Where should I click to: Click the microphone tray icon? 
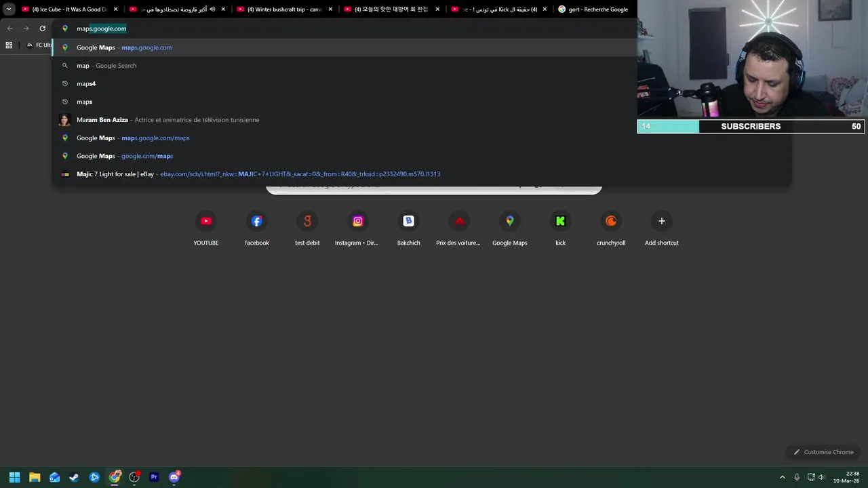pos(797,477)
